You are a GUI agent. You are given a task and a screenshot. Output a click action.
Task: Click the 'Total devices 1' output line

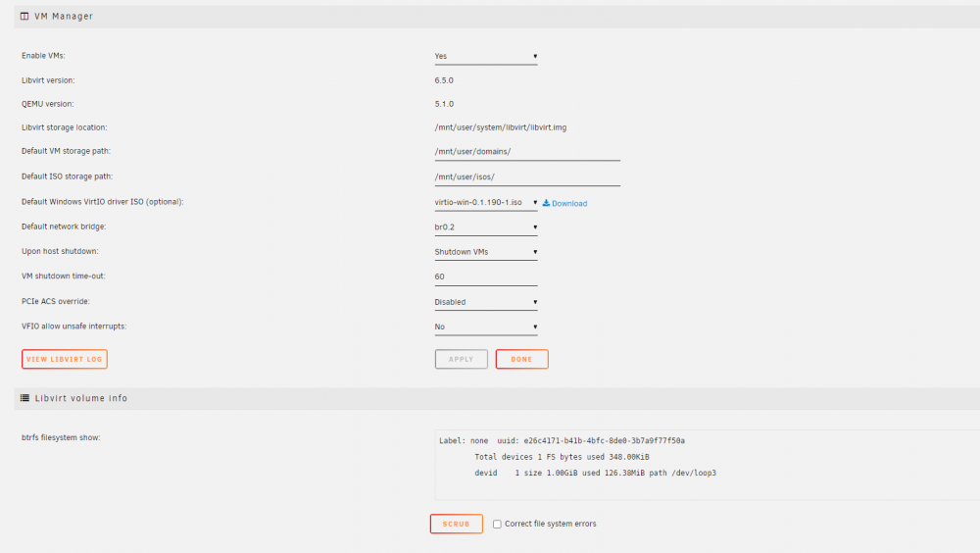click(562, 457)
